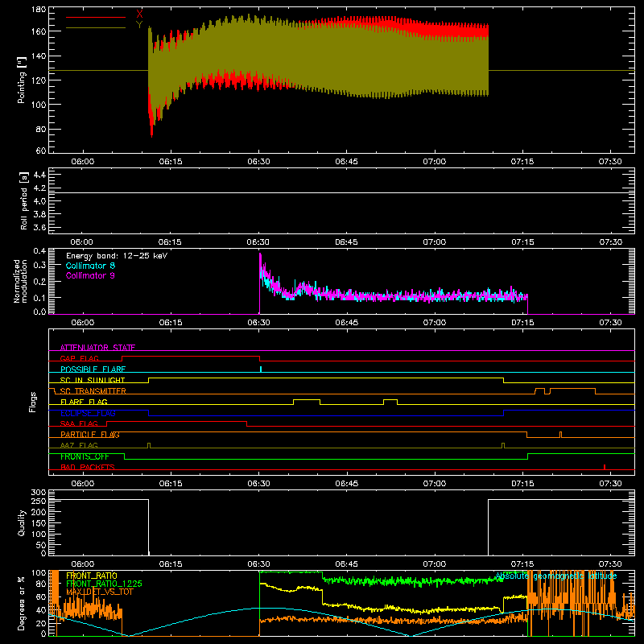Click the 'FLARE_FLAG' label

point(84,402)
